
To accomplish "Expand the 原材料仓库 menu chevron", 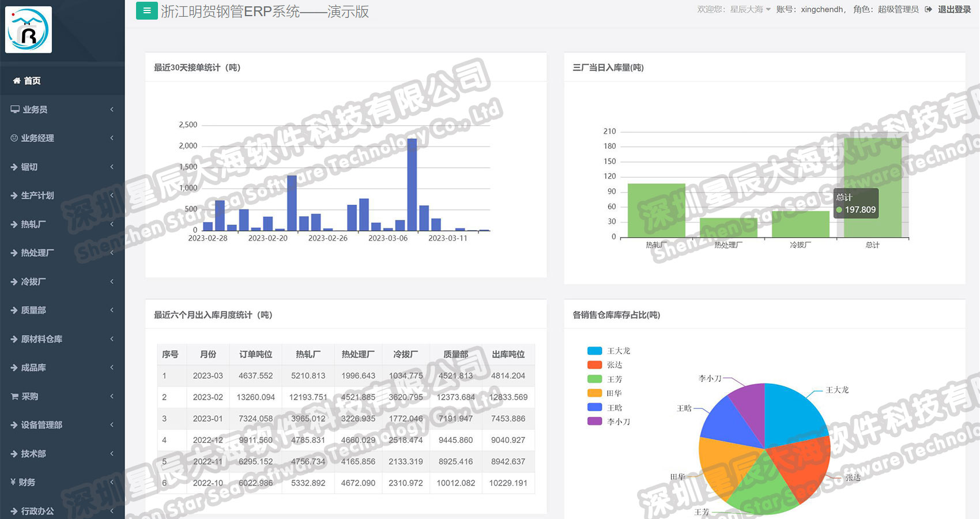I will pos(112,339).
